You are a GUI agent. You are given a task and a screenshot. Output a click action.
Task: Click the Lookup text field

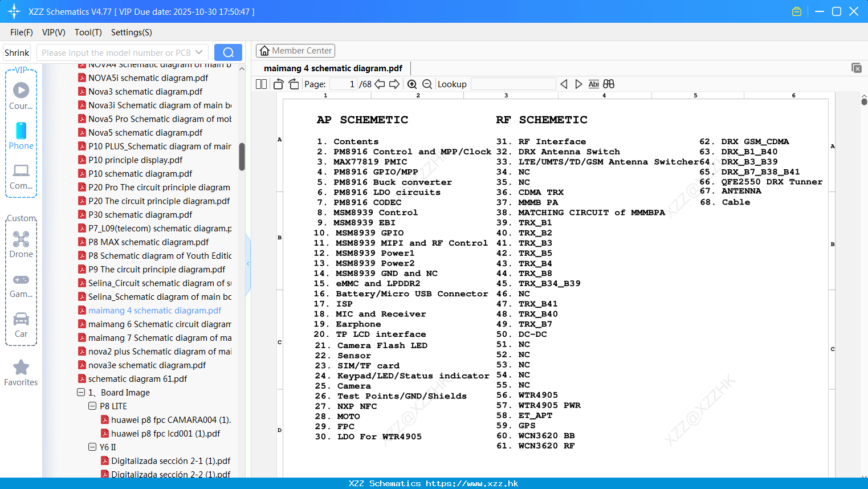(x=513, y=84)
